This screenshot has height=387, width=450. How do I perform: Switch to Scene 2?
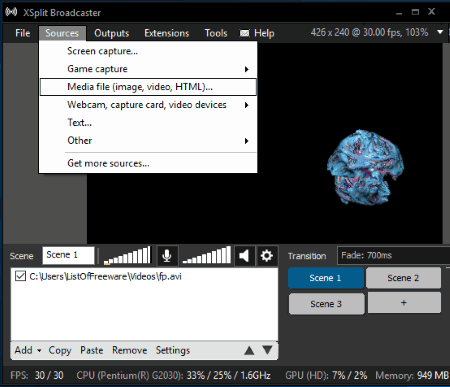403,278
